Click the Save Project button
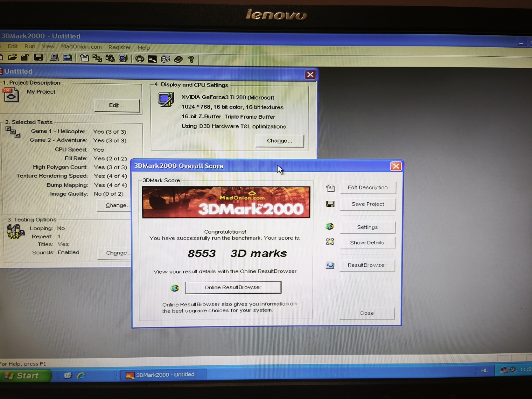532x399 pixels. point(368,204)
